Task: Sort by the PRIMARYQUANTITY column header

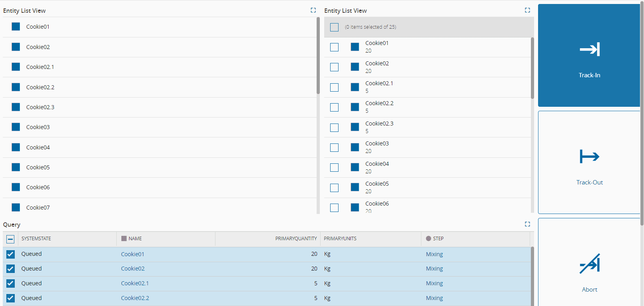Action: [296, 239]
